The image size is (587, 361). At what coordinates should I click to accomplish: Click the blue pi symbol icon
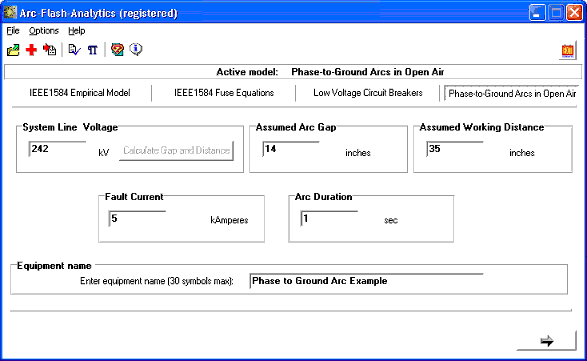point(92,50)
